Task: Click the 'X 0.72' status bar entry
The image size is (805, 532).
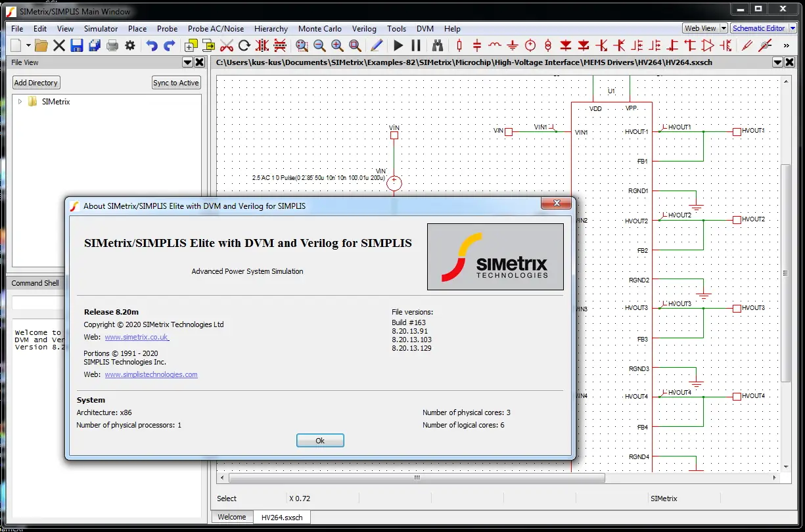Action: point(300,499)
